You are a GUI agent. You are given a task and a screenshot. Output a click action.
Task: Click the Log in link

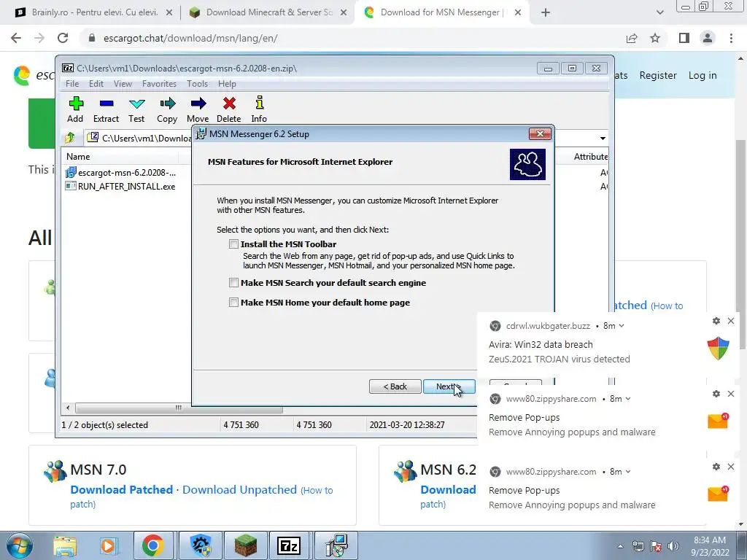coord(703,75)
